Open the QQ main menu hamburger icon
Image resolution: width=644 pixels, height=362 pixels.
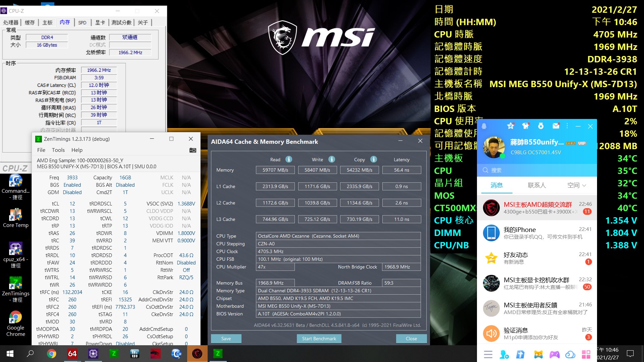[x=488, y=354]
